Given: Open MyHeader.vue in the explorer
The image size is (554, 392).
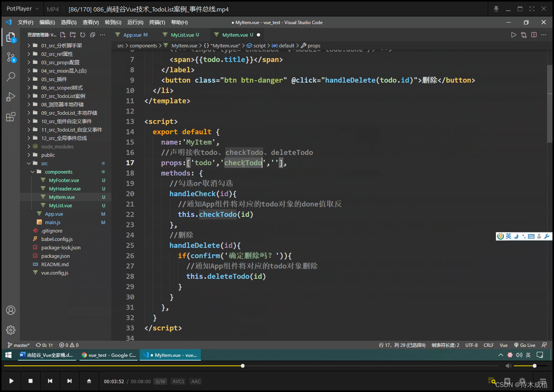Looking at the screenshot, I should [65, 189].
